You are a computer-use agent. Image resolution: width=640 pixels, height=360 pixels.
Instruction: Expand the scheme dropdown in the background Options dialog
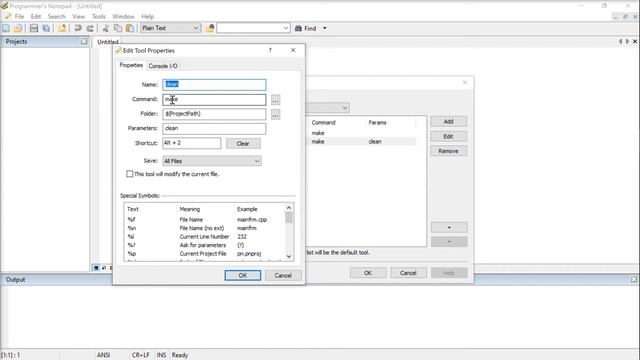(x=345, y=108)
